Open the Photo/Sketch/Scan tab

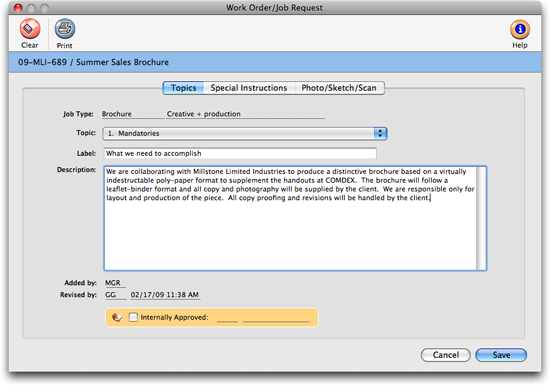pos(339,88)
